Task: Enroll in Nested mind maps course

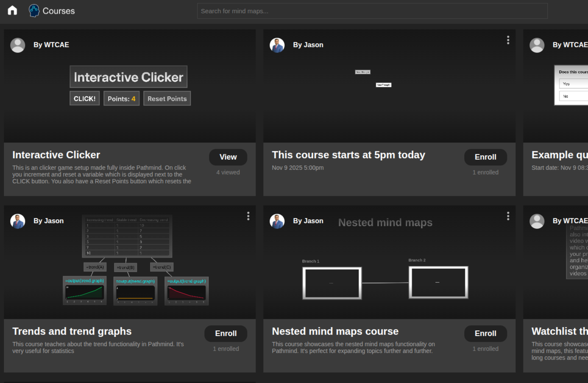Action: (485, 333)
